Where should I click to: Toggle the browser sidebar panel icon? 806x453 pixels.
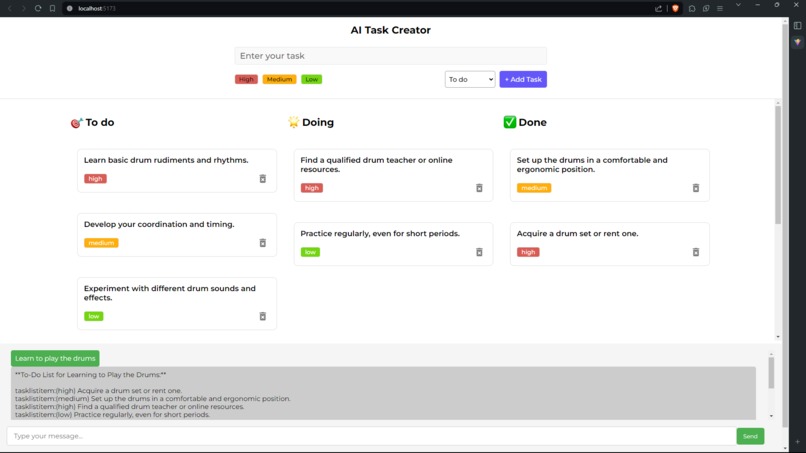tap(797, 25)
